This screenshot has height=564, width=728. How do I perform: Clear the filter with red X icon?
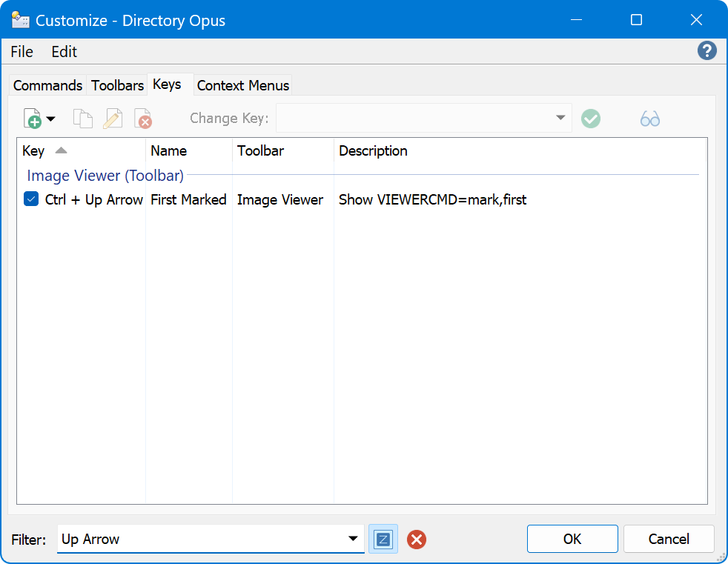click(417, 540)
